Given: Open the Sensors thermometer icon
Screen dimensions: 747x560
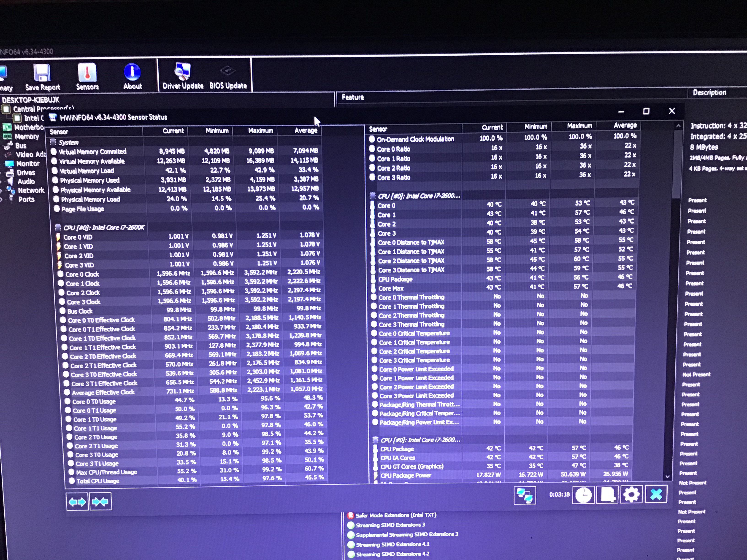Looking at the screenshot, I should (87, 73).
